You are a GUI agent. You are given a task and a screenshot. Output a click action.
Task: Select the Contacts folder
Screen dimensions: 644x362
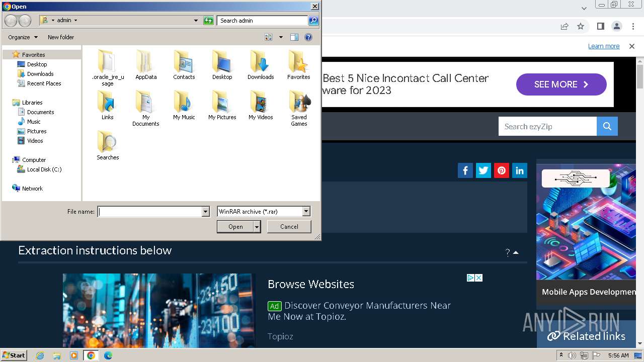click(x=184, y=65)
